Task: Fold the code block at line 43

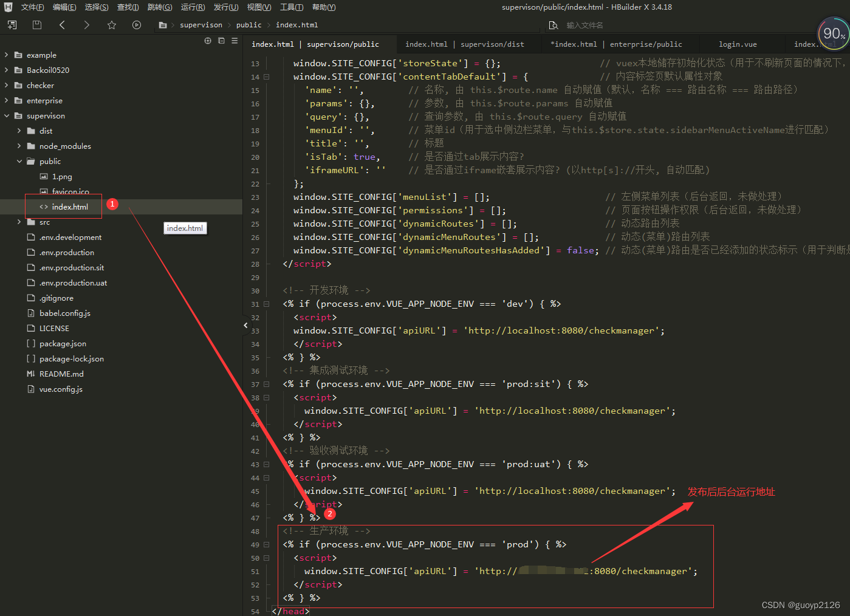Action: [x=266, y=465]
